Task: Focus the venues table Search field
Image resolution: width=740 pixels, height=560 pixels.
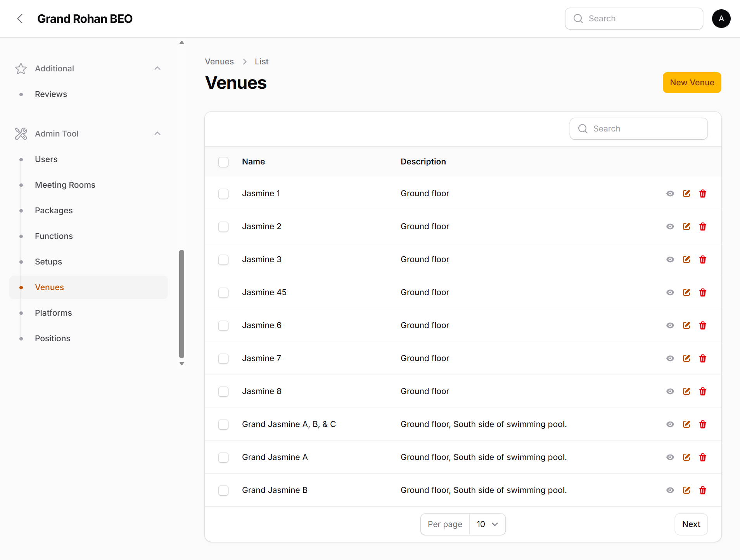Action: pyautogui.click(x=638, y=129)
